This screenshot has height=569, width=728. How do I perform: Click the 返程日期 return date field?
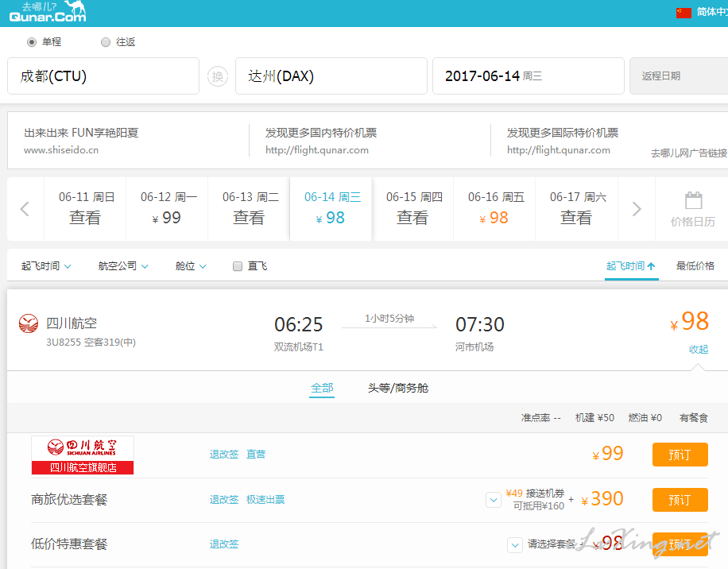pyautogui.click(x=679, y=76)
